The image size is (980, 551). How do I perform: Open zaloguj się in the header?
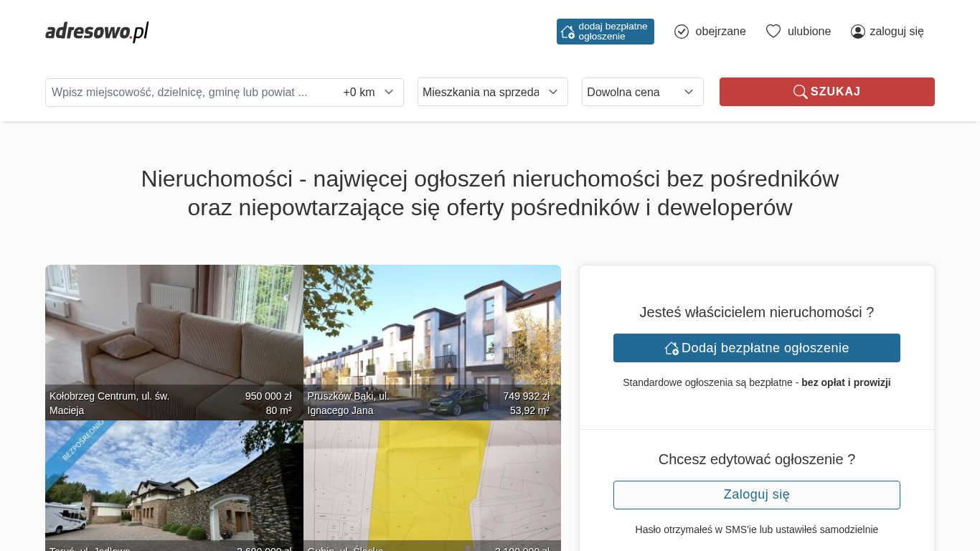[896, 32]
